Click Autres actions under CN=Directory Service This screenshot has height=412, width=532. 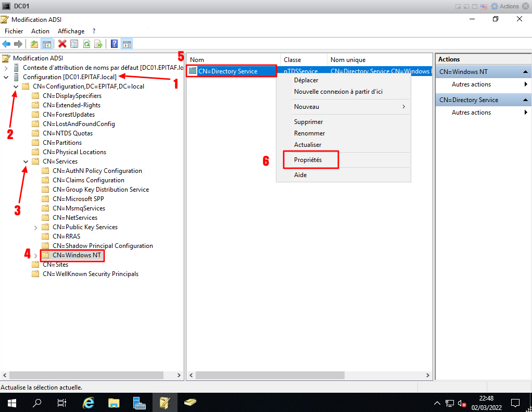click(471, 113)
